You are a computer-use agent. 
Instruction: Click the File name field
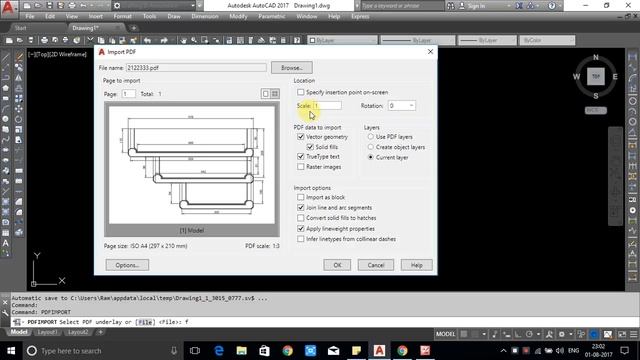click(196, 68)
